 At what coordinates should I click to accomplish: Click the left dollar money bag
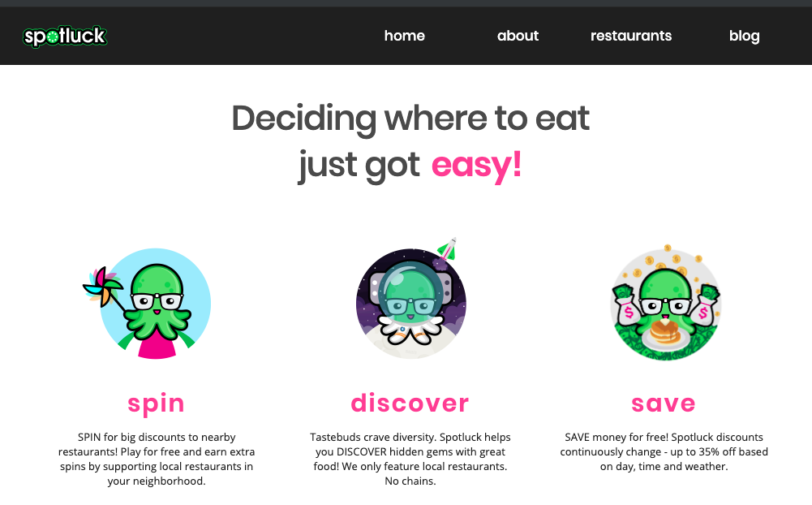pyautogui.click(x=625, y=304)
